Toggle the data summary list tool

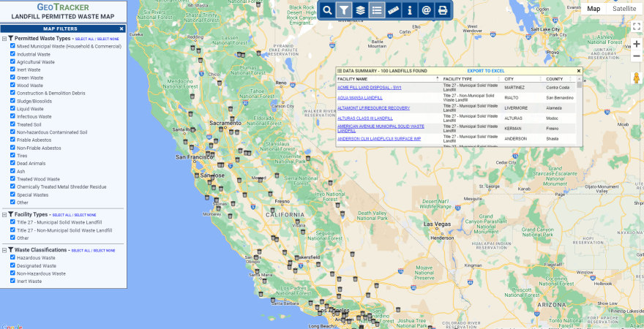point(377,10)
